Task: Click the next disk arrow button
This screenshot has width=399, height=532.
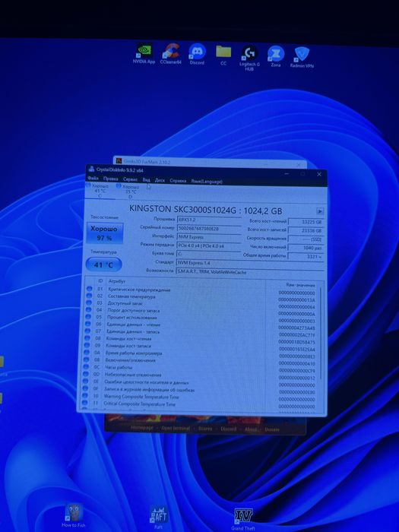Action: 320,211
